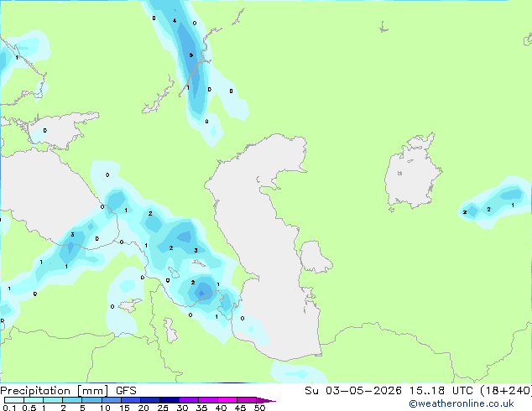532x411 pixels.
Task: Select the 25–30 mm navy legend swatch
Action: pos(170,400)
